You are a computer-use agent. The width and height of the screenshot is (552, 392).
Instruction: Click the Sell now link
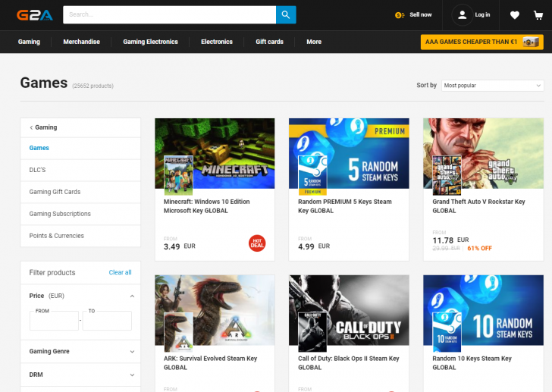pos(420,14)
